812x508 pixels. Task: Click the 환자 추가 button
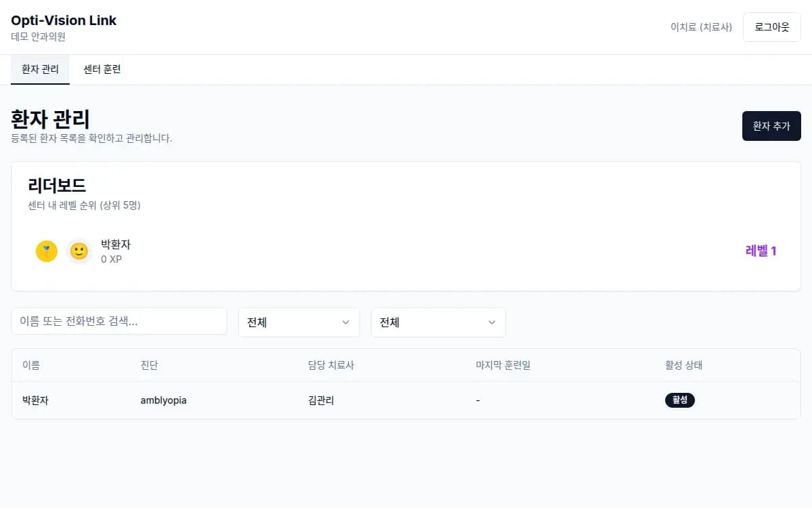(x=771, y=126)
